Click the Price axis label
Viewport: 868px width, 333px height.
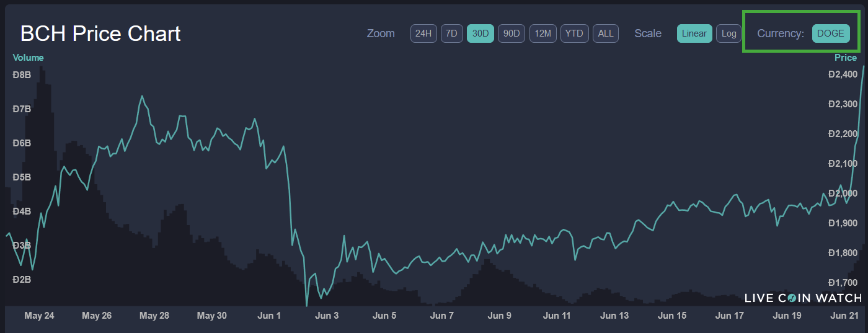(846, 58)
